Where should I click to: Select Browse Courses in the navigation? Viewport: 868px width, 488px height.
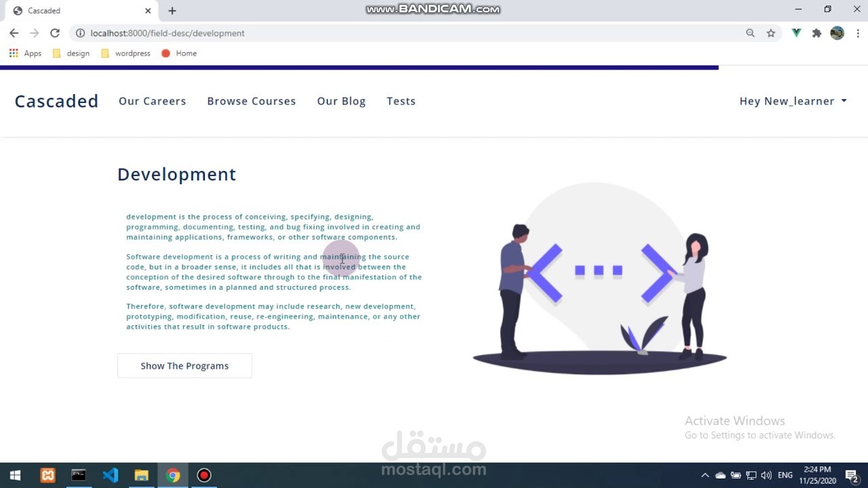pyautogui.click(x=252, y=100)
